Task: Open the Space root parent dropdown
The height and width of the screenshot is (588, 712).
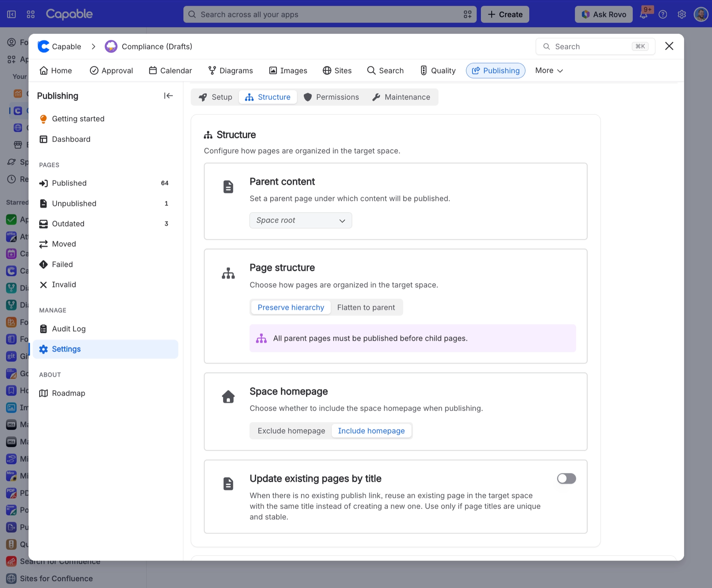Action: [x=301, y=220]
